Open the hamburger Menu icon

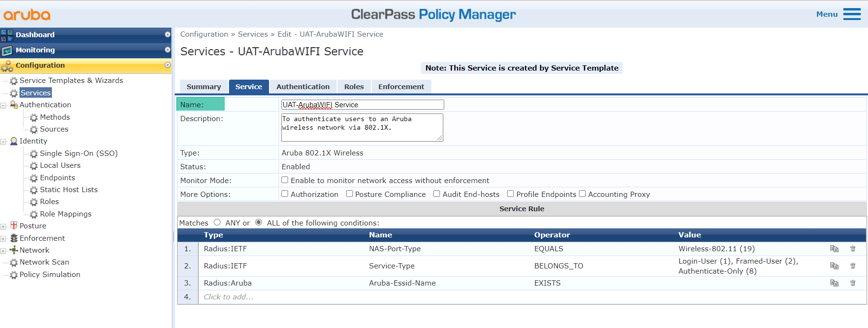[852, 14]
